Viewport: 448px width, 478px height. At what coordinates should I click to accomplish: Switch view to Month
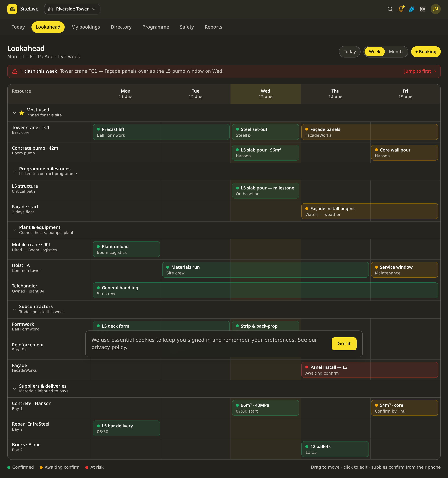coord(396,52)
